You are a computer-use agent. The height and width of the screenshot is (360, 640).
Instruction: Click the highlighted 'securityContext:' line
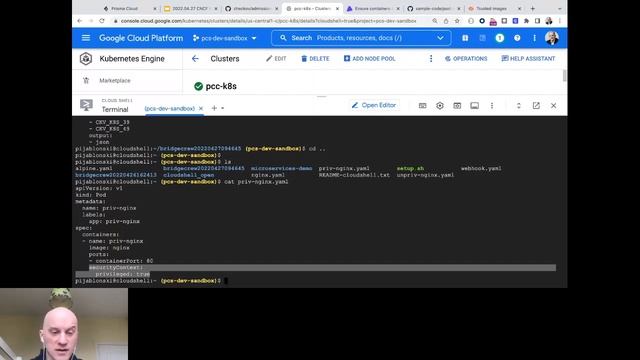(116, 268)
